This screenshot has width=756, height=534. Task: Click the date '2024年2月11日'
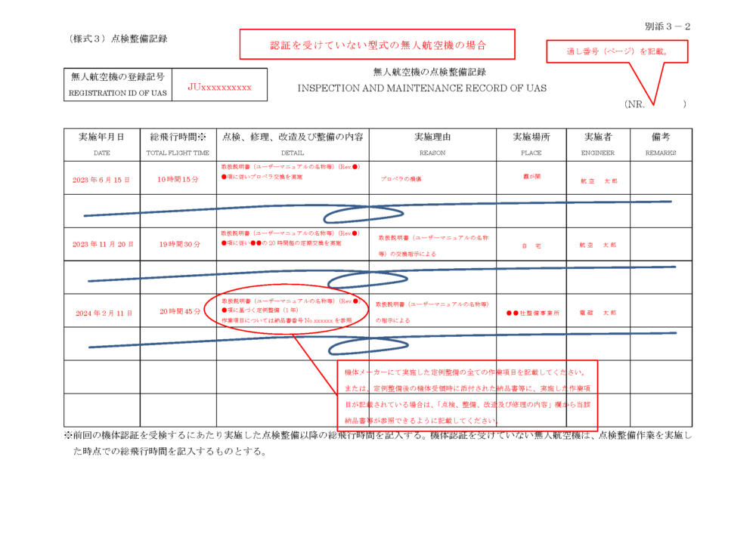[x=104, y=313]
